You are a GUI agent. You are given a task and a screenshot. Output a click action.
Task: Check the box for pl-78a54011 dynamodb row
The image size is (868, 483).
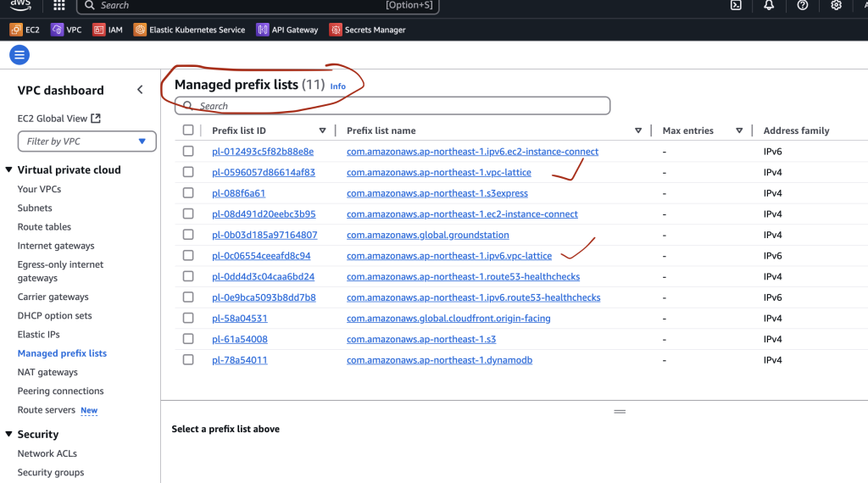tap(188, 360)
